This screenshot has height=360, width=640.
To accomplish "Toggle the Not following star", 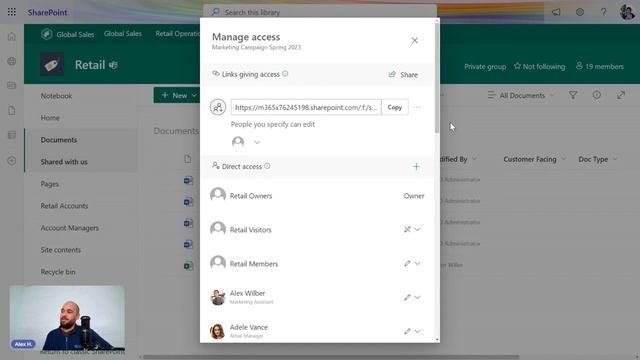I will [540, 66].
